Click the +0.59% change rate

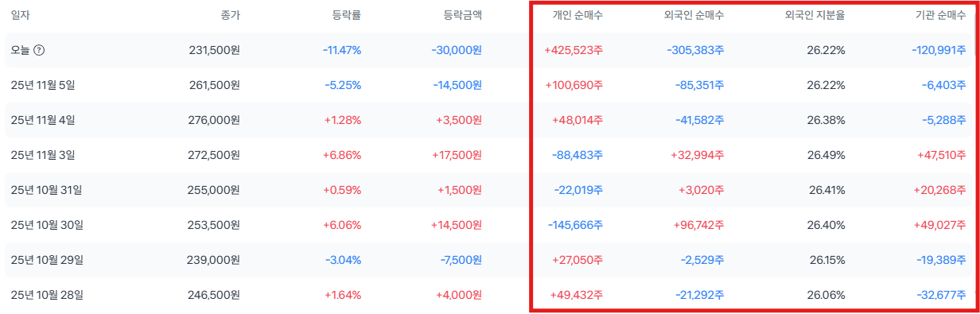click(342, 190)
